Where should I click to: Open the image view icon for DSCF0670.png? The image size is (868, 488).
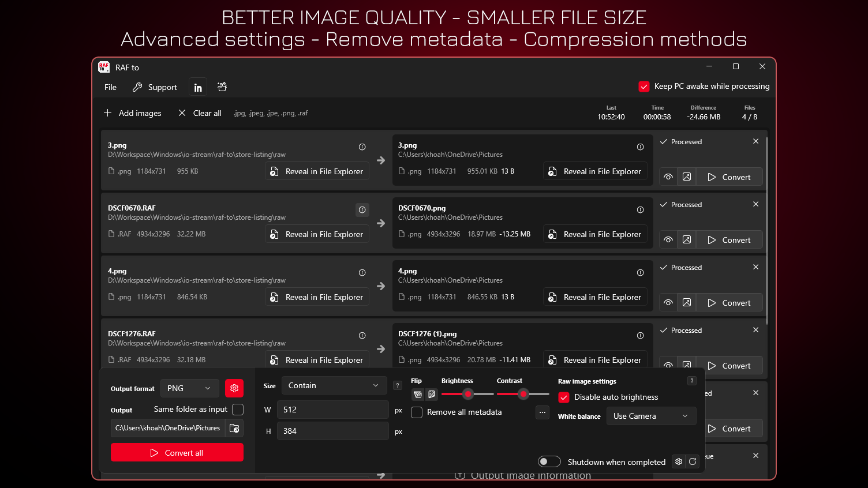pyautogui.click(x=687, y=240)
